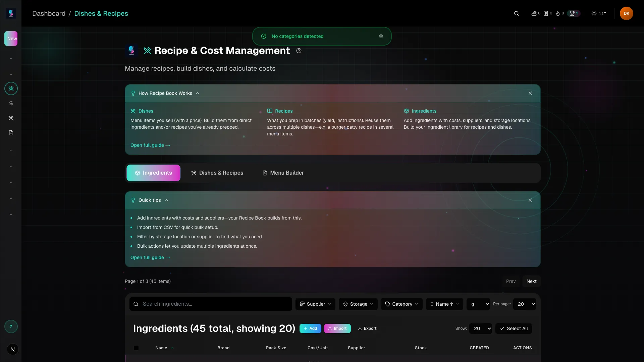The image size is (644, 362).
Task: Click the magnifier icon in ingredients search box
Action: pos(136,304)
